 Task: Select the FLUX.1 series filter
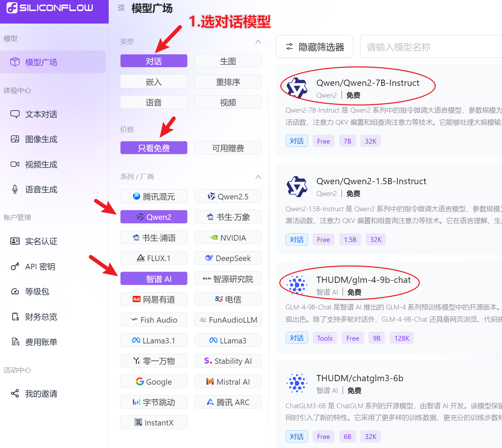click(154, 258)
